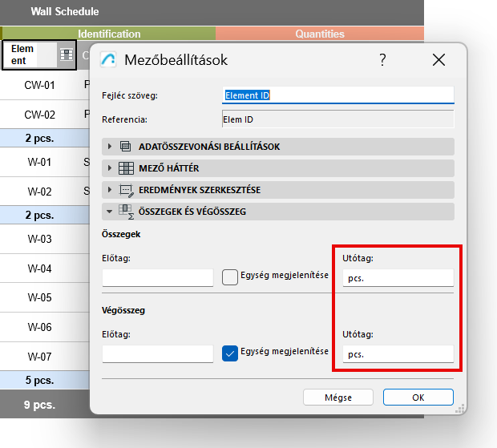Select the W-02 cell in schedule
497x448 pixels.
click(x=39, y=192)
